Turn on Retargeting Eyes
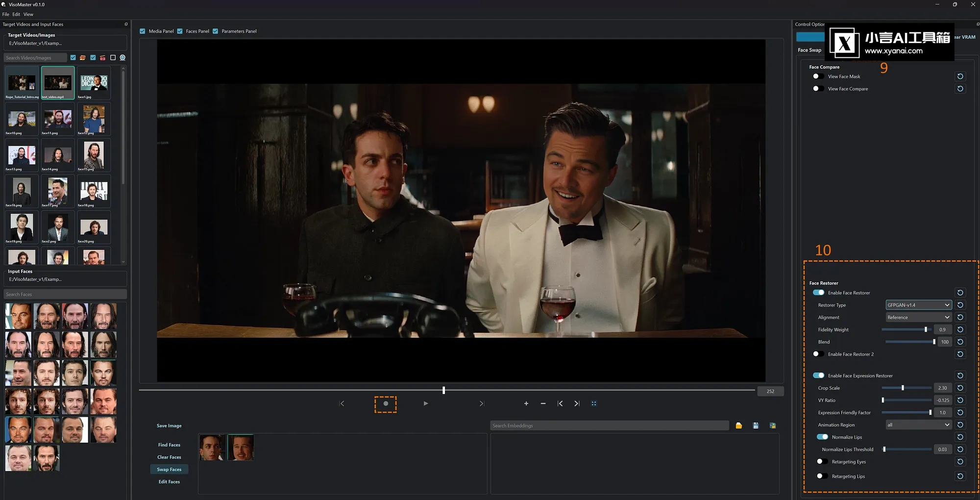980x500 pixels. tap(822, 461)
